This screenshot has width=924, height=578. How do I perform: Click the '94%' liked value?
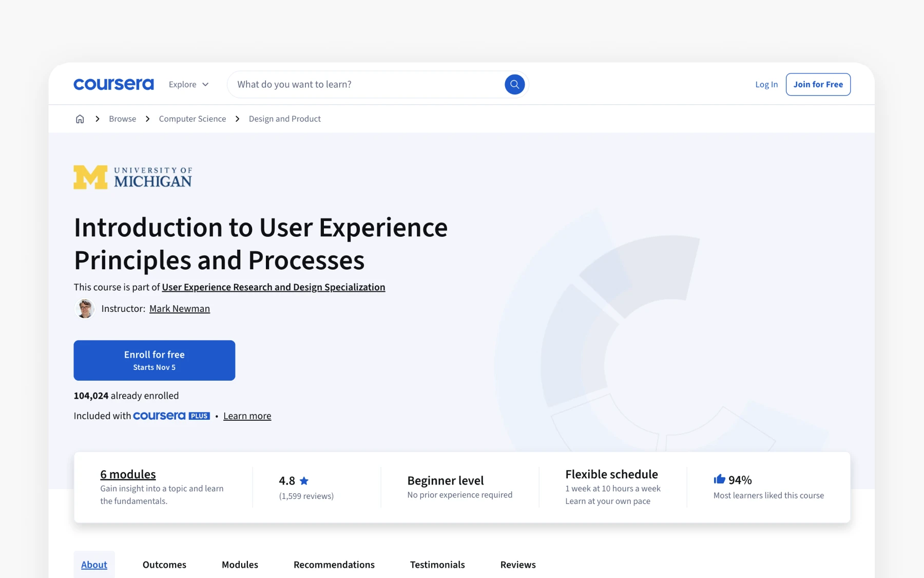[x=740, y=480]
